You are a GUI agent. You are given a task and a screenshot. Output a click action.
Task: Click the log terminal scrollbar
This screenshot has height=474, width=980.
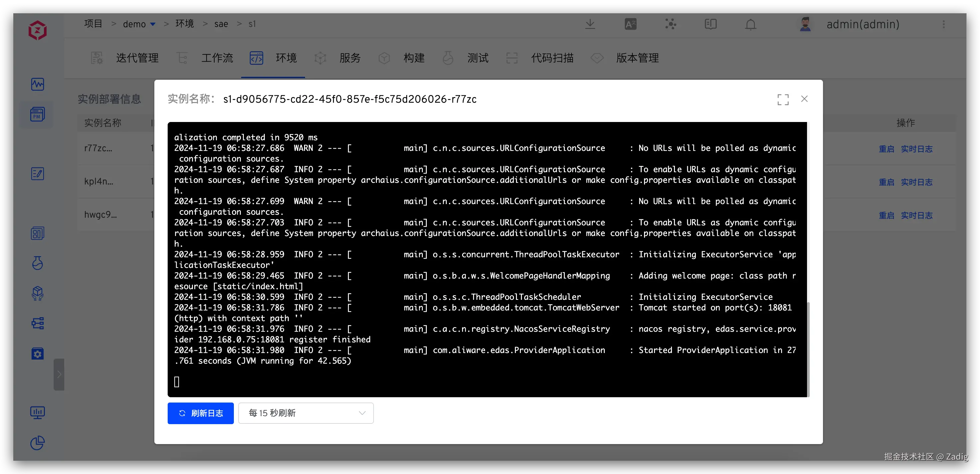(808, 349)
